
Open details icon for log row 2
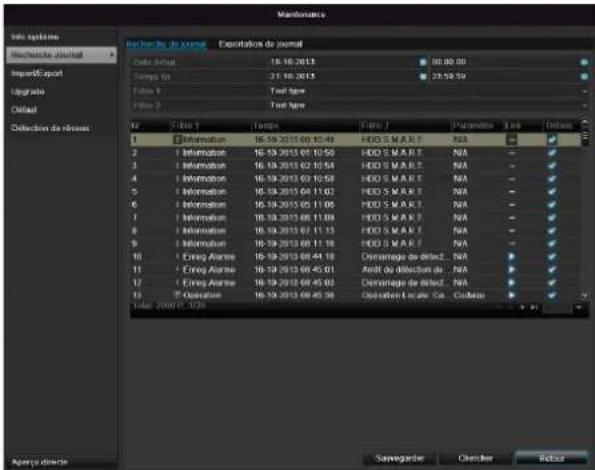click(x=552, y=152)
